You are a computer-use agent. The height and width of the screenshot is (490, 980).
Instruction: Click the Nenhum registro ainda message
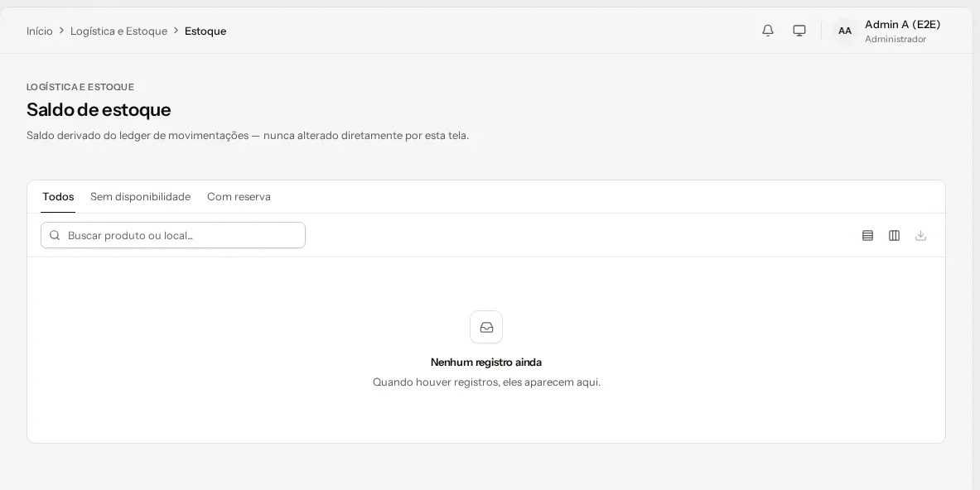tap(486, 362)
